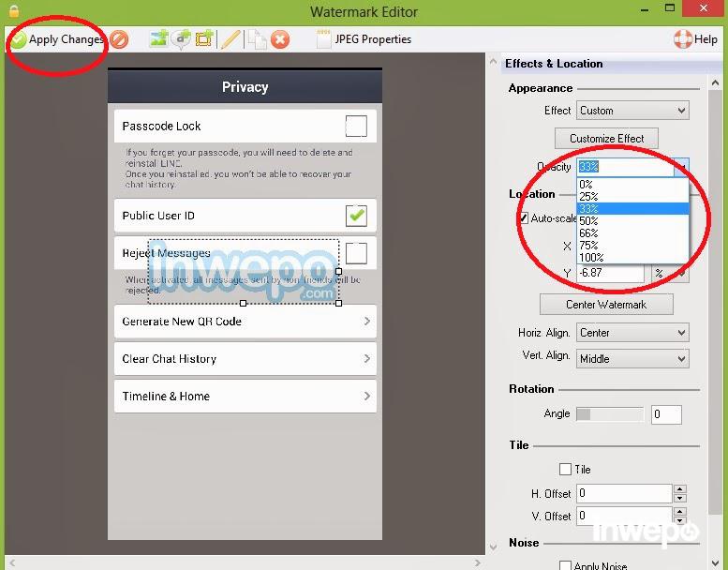The width and height of the screenshot is (728, 570).
Task: Click Clear Chat History row in preview
Action: coord(245,359)
